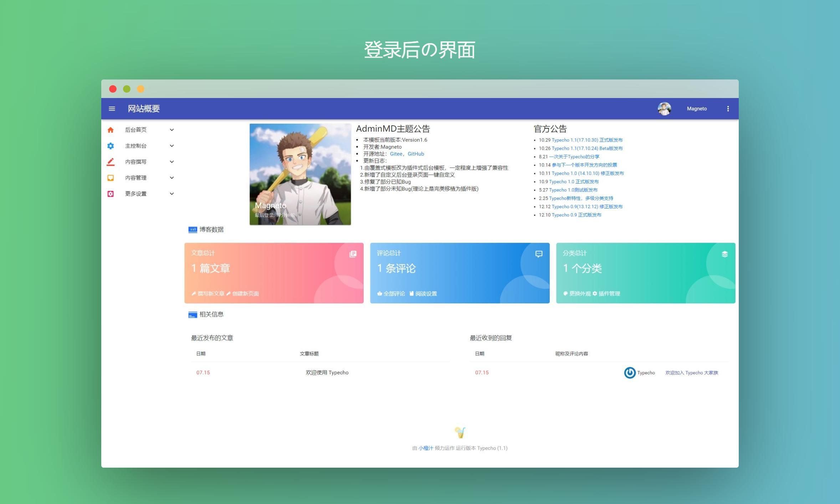This screenshot has height=504, width=840.
Task: Open the 内容撰写 sidebar menu
Action: pos(135,162)
